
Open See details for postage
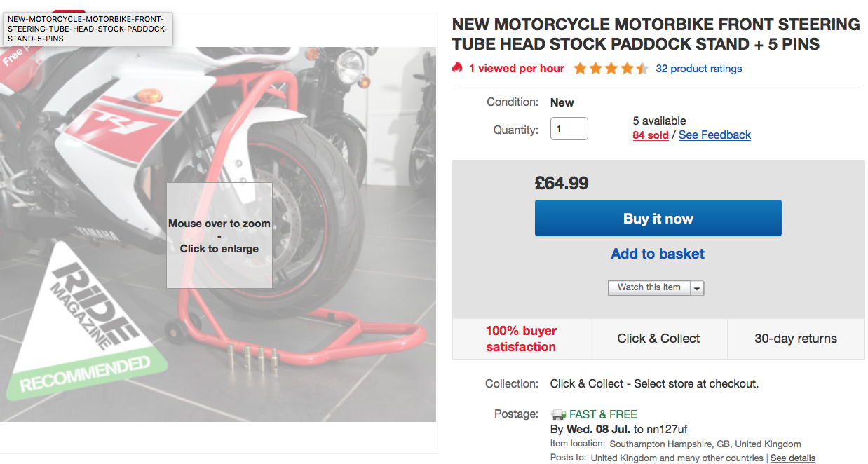click(792, 458)
